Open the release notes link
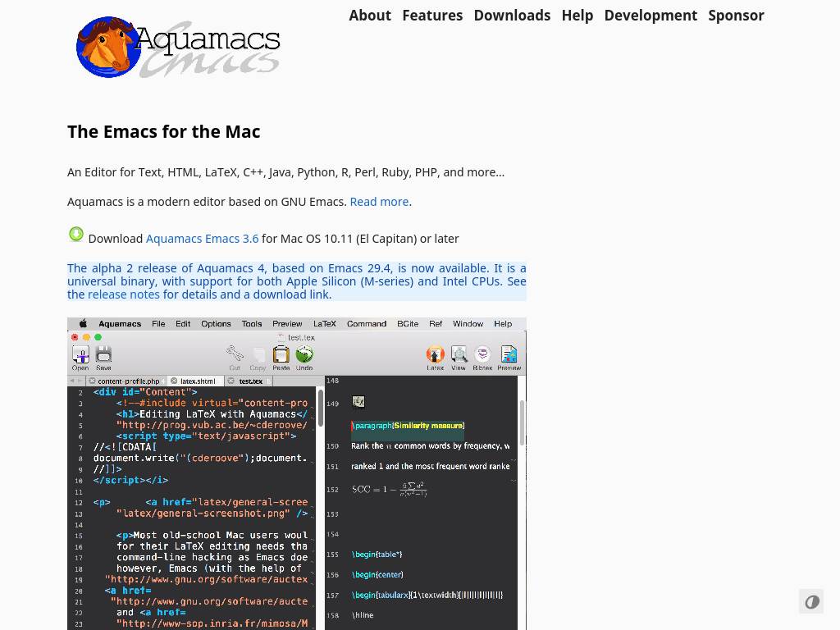Image resolution: width=840 pixels, height=630 pixels. click(123, 294)
